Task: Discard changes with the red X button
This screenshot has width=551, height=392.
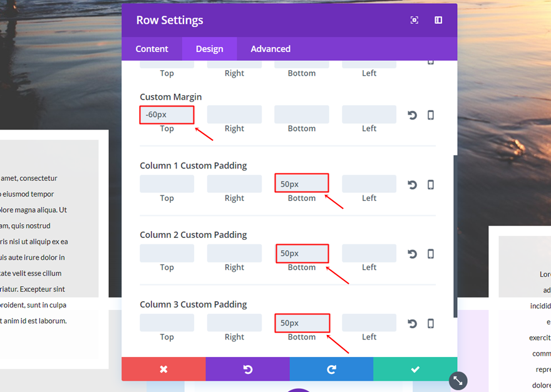Action: tap(164, 369)
